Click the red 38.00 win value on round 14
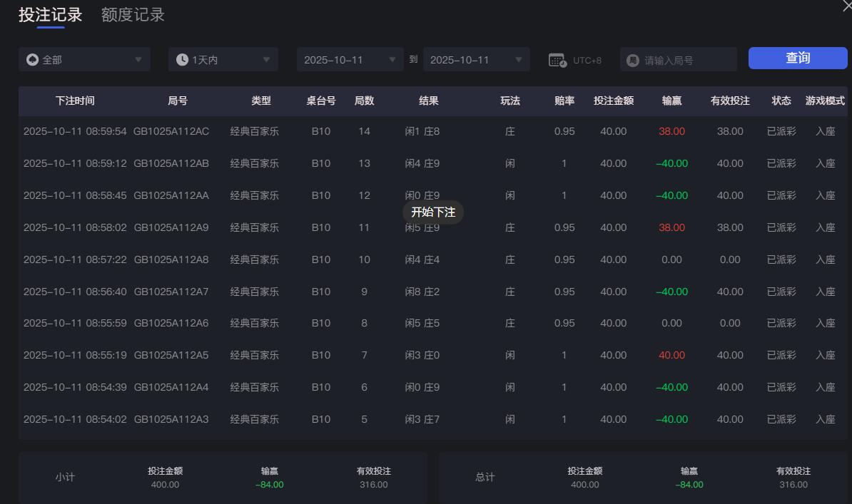852x504 pixels. pyautogui.click(x=671, y=131)
